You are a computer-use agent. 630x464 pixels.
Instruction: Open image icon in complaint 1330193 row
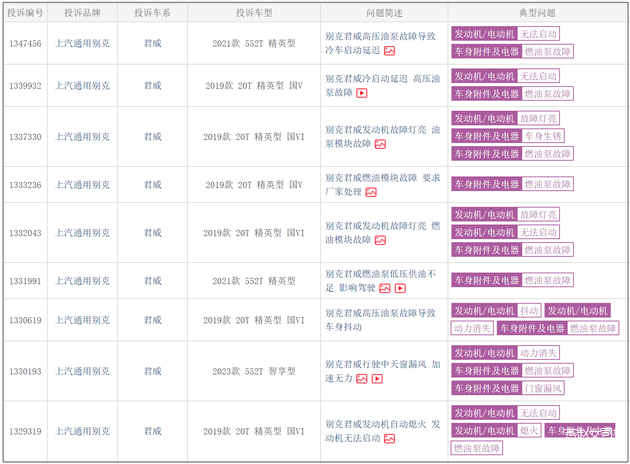coord(364,379)
